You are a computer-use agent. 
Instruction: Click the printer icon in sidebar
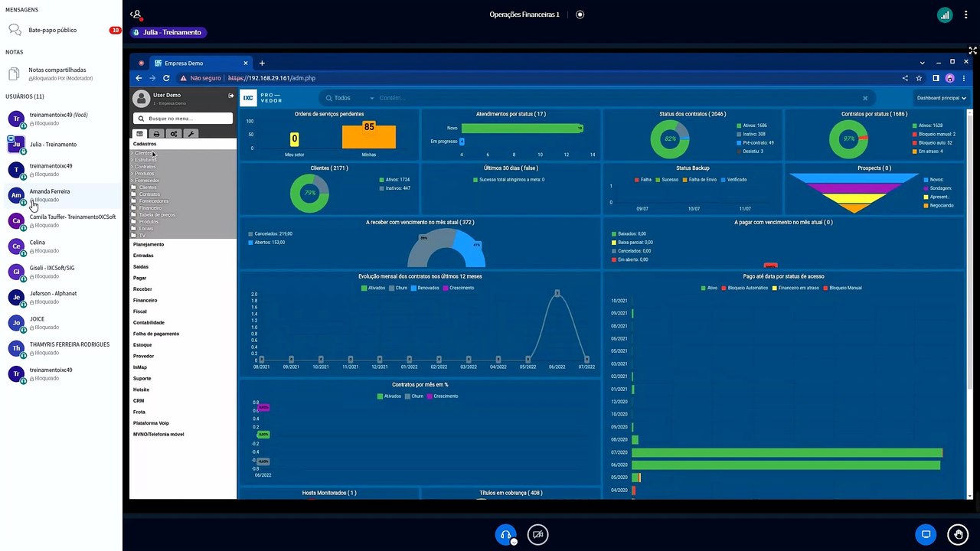pos(157,134)
